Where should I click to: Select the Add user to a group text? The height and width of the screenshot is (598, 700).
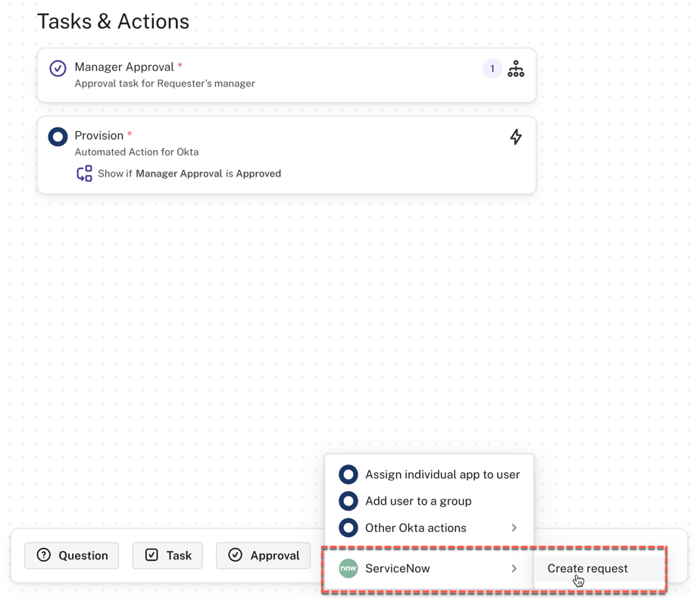[418, 501]
